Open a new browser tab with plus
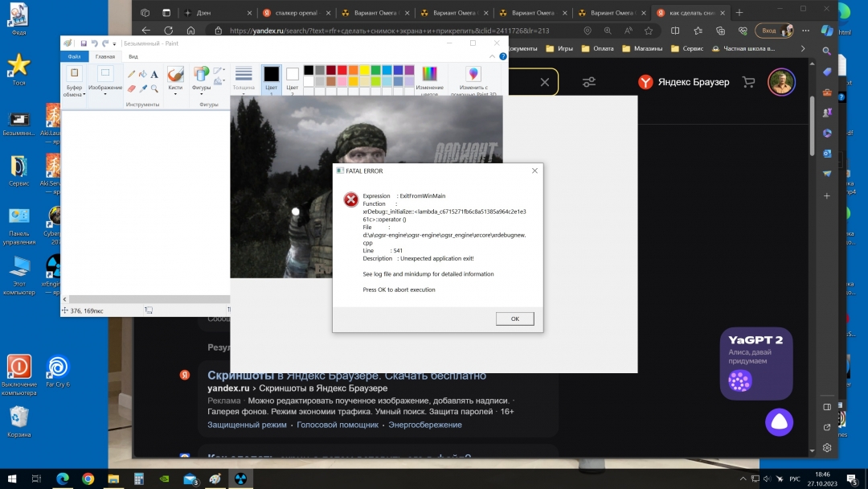Viewport: 868px width, 489px height. point(739,13)
